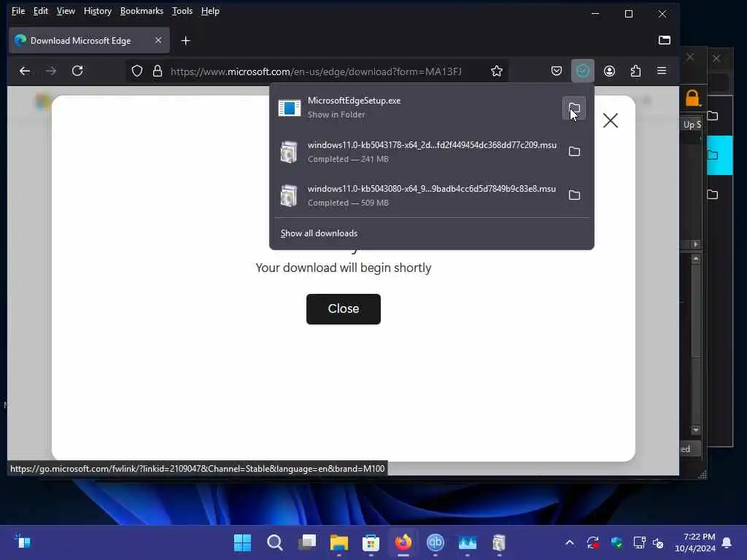Click the forward navigation arrow
The height and width of the screenshot is (560, 747).
[51, 71]
